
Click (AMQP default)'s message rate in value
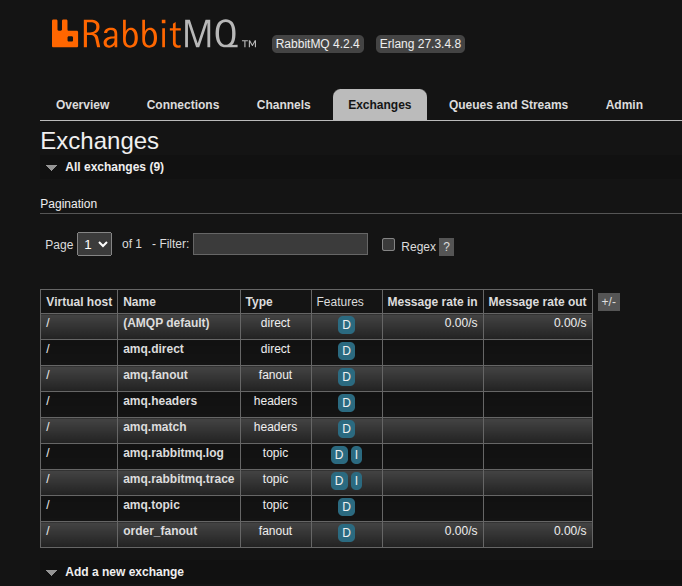461,323
